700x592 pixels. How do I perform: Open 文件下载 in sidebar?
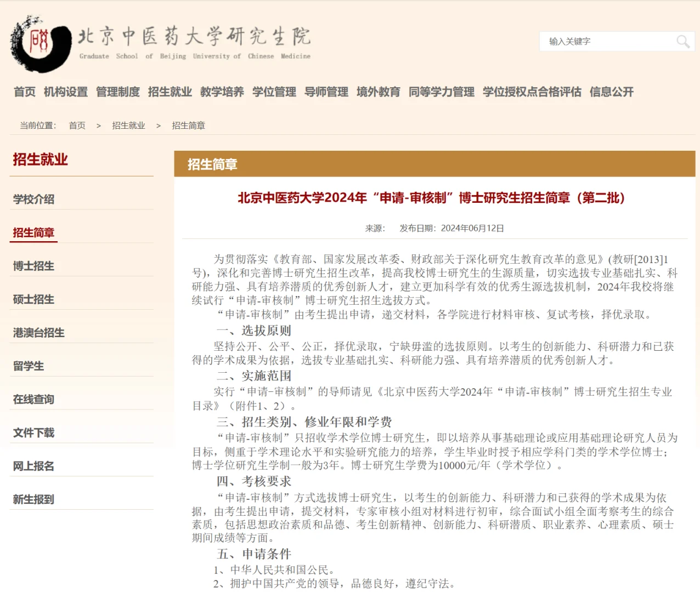pyautogui.click(x=33, y=433)
